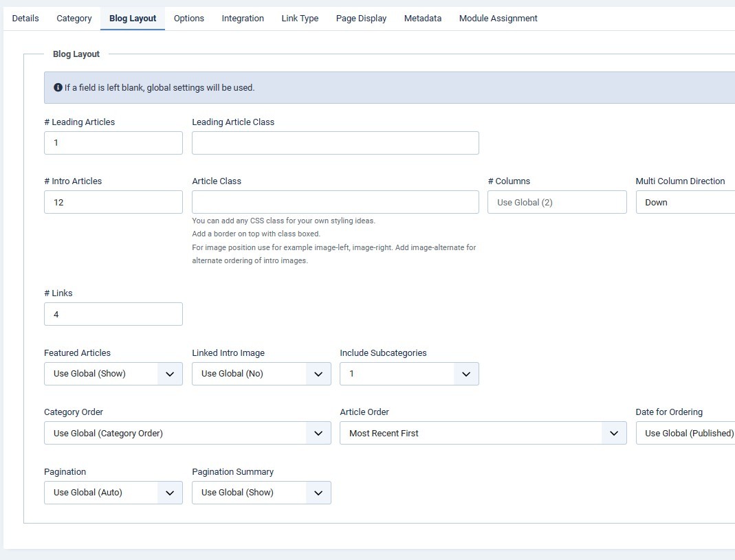Expand the Pagination dropdown
Screen dimensions: 735x560
pos(113,493)
